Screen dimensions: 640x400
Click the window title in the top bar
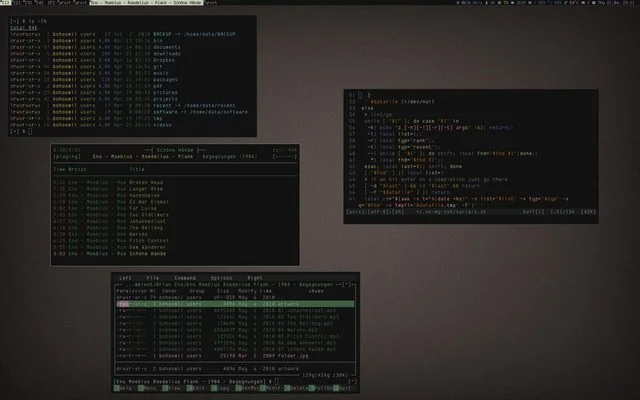click(x=146, y=2)
